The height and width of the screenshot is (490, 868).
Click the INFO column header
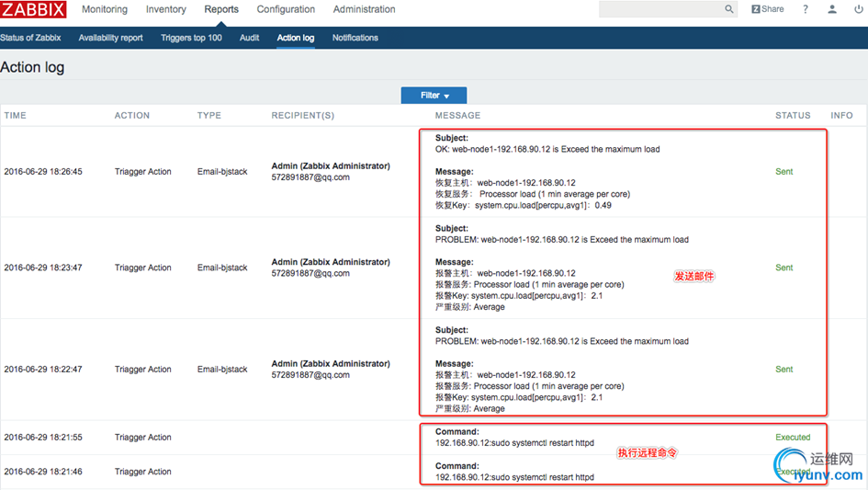[841, 115]
